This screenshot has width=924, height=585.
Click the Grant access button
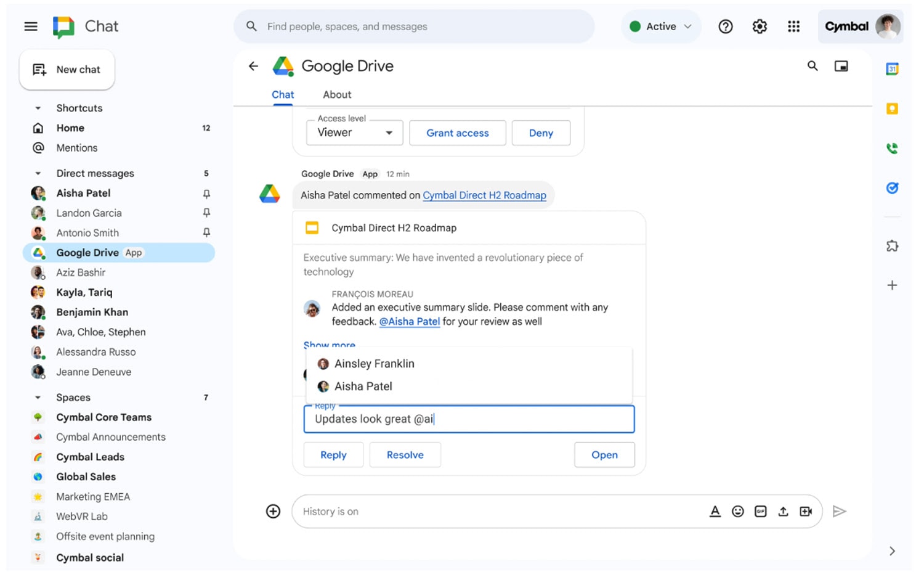coord(457,133)
